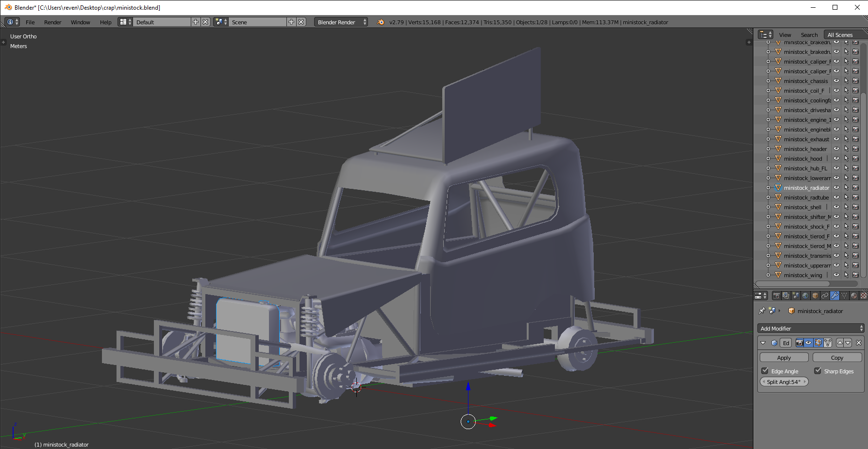Screen dimensions: 868x449
Task: Expand the ministock_exhaust tree item
Action: click(768, 139)
